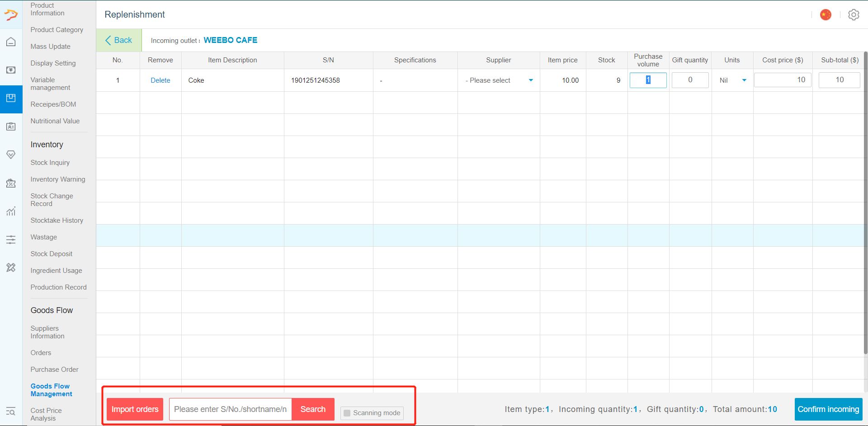Open the tools design sidebar icon

pyautogui.click(x=11, y=267)
